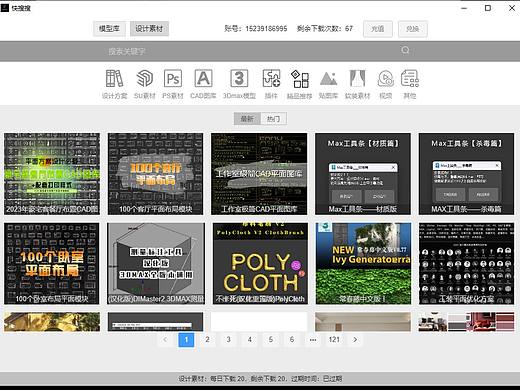Focus the 搜索关键字 search field
Viewport: 520px width, 390px height.
250,51
